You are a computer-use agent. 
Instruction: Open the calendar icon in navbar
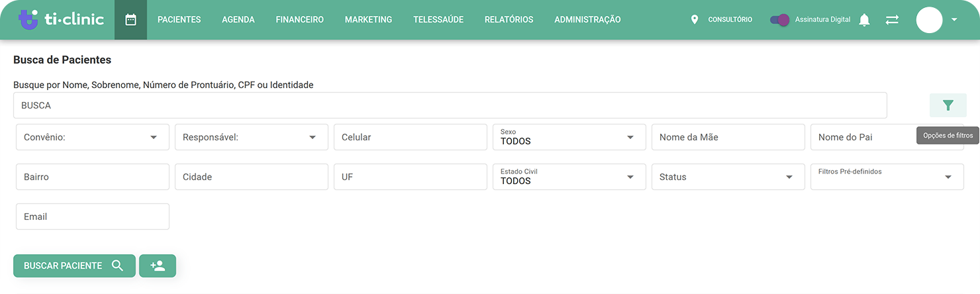click(130, 20)
